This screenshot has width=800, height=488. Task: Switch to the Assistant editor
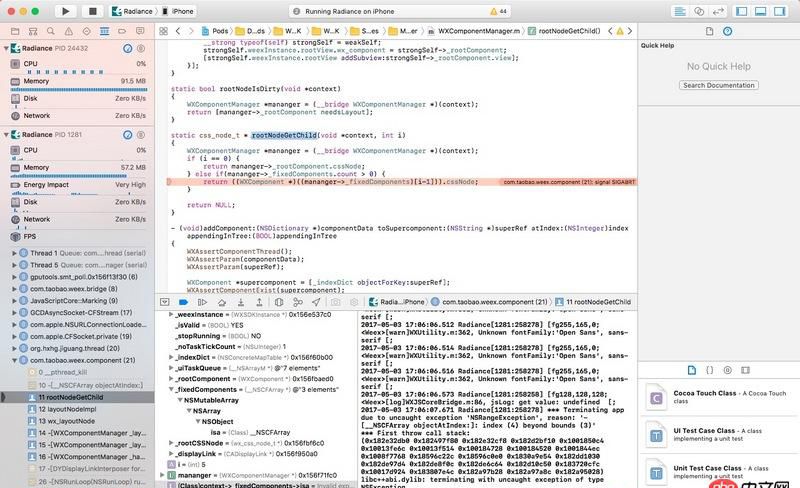click(699, 11)
